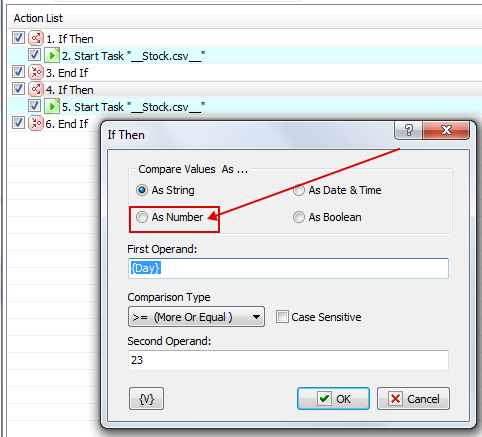Click the green checkmark on the OK button
Image resolution: width=482 pixels, height=437 pixels.
pos(324,398)
